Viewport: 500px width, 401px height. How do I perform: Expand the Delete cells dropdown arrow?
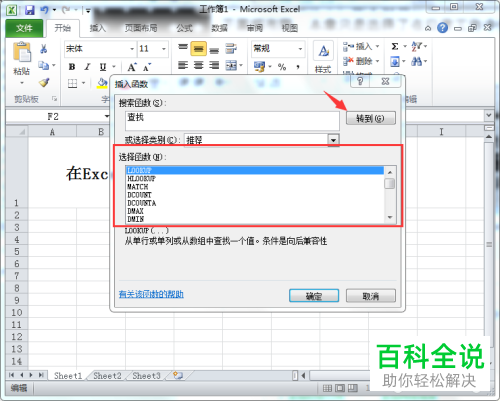[x=377, y=61]
